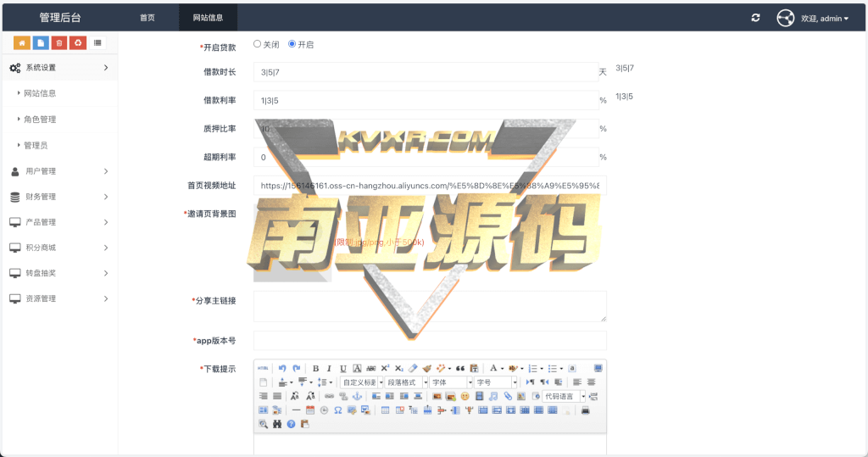Switch to the 网站信息 tab
The image size is (868, 457).
[209, 18]
